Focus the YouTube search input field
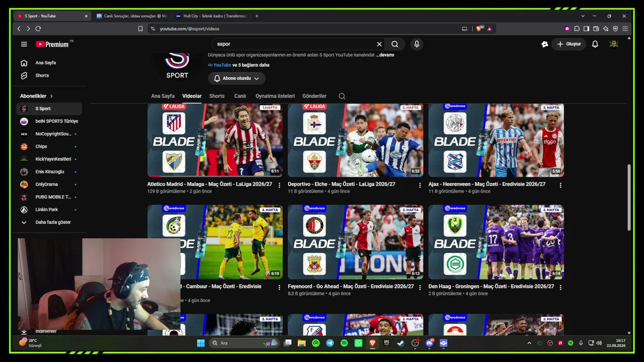Screen dimensions: 644x362 coord(294,44)
